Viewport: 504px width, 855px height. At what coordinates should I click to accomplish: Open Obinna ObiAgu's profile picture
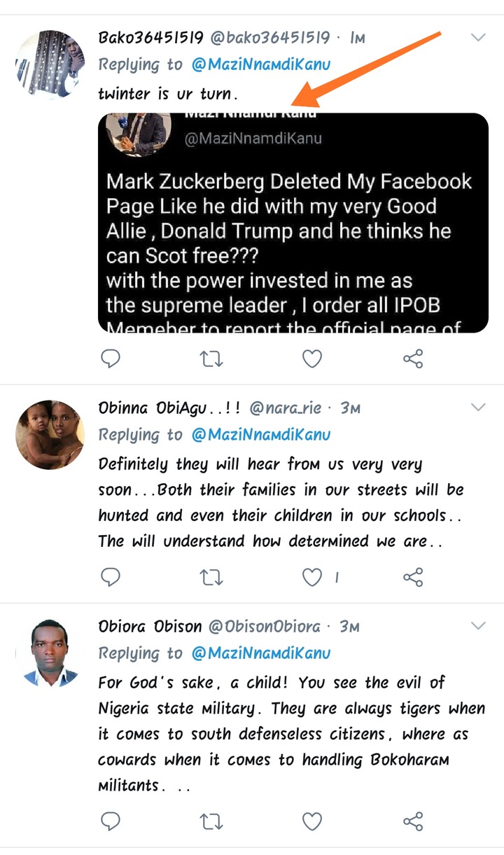click(x=50, y=433)
